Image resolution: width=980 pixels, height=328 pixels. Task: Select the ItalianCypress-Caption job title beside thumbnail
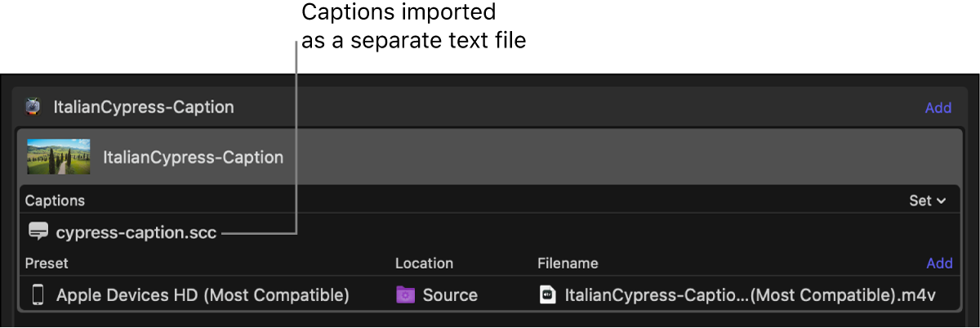click(x=193, y=157)
